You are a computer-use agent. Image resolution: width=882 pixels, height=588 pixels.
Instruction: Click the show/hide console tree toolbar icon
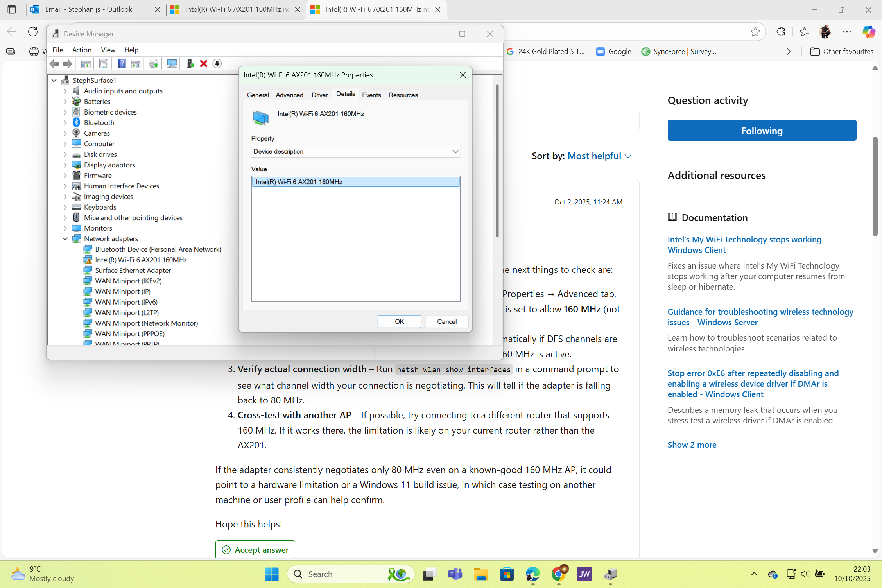(86, 64)
